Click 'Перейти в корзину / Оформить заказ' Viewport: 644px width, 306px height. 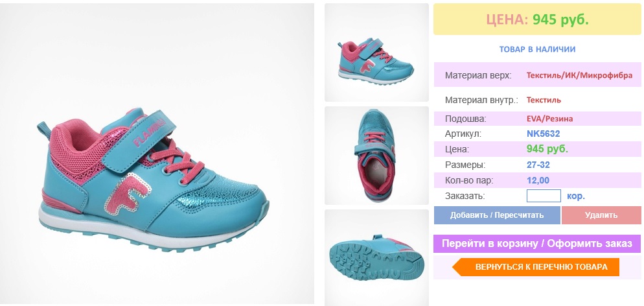point(537,244)
